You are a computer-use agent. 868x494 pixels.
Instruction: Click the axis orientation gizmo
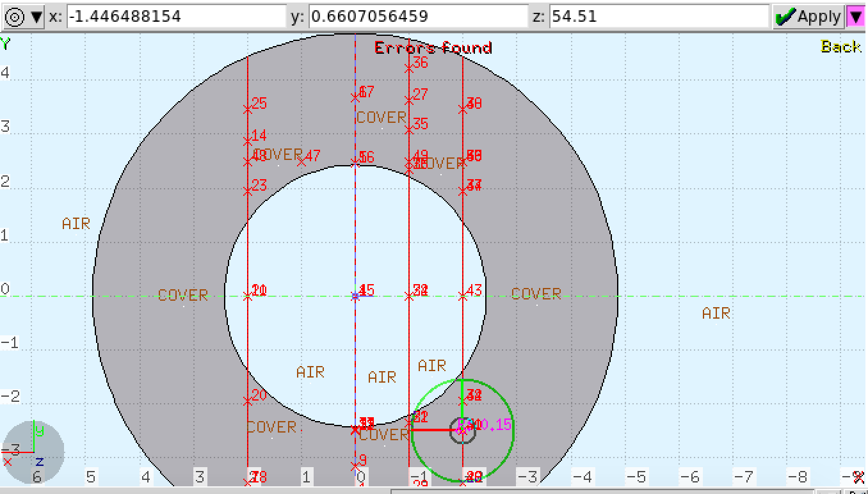click(x=33, y=452)
